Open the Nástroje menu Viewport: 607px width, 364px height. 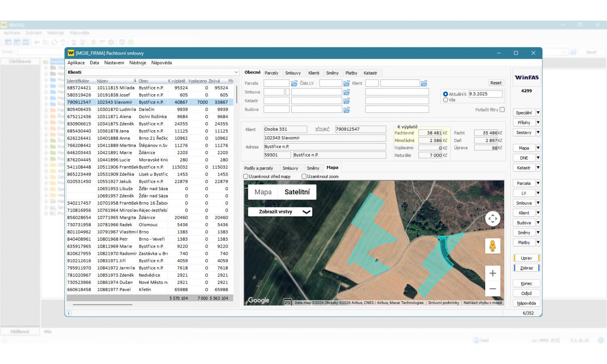(x=138, y=63)
